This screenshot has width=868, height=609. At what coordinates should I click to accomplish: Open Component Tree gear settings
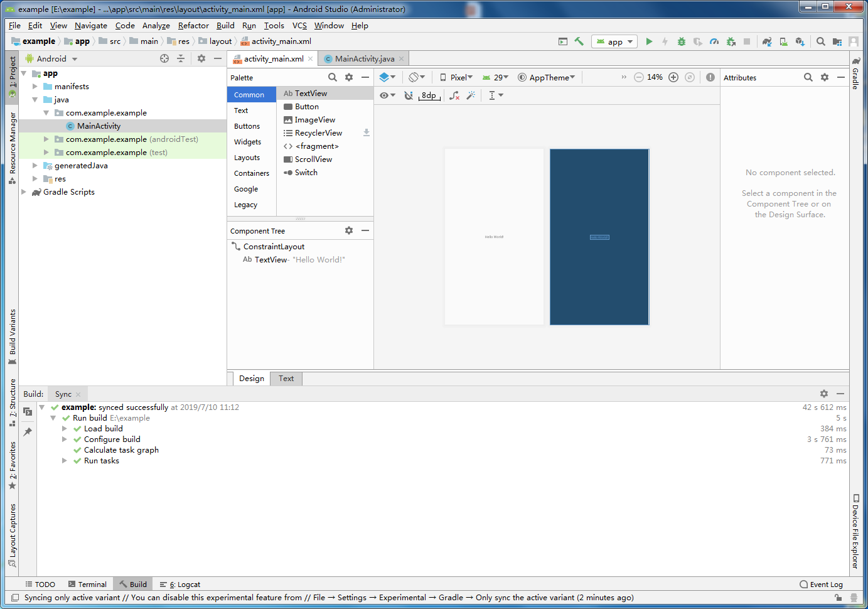pos(349,230)
